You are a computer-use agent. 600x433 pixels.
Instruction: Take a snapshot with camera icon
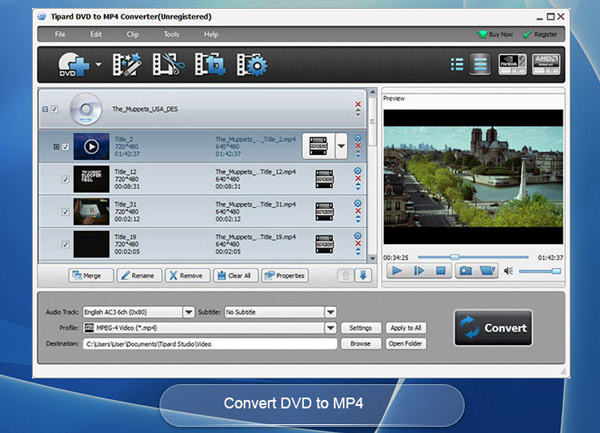pyautogui.click(x=466, y=271)
